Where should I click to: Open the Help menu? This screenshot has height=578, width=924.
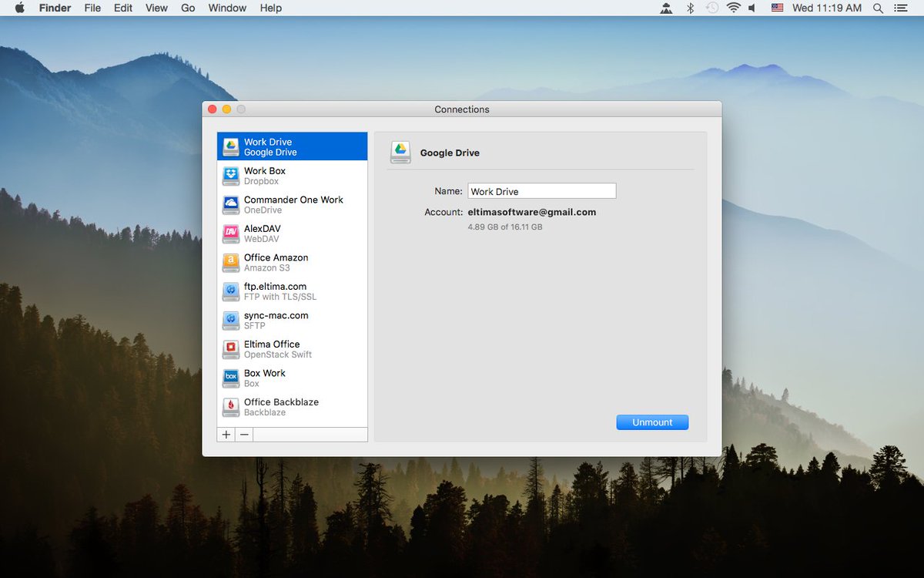coord(271,8)
